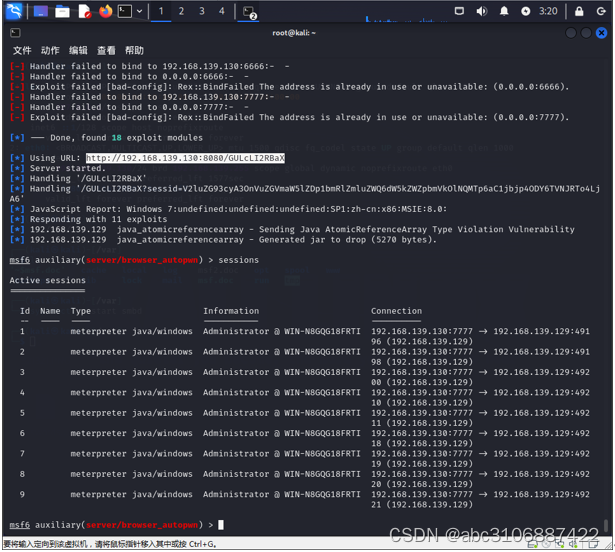Click 'Responding with 11 exploits' line
Viewport: 615px width, 552px height.
click(98, 219)
